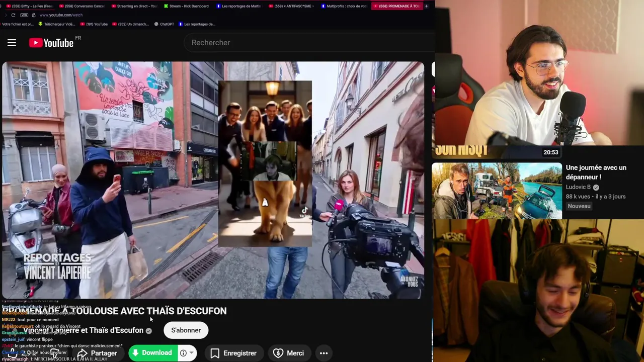The image size is (644, 362).
Task: Click the info icon in Download button
Action: coord(183,353)
